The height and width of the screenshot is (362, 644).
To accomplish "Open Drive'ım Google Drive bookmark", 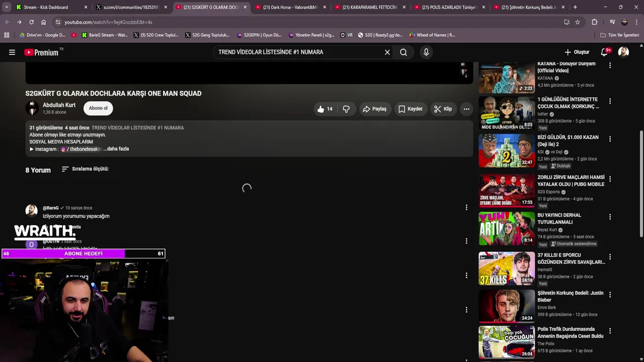I will (42, 35).
